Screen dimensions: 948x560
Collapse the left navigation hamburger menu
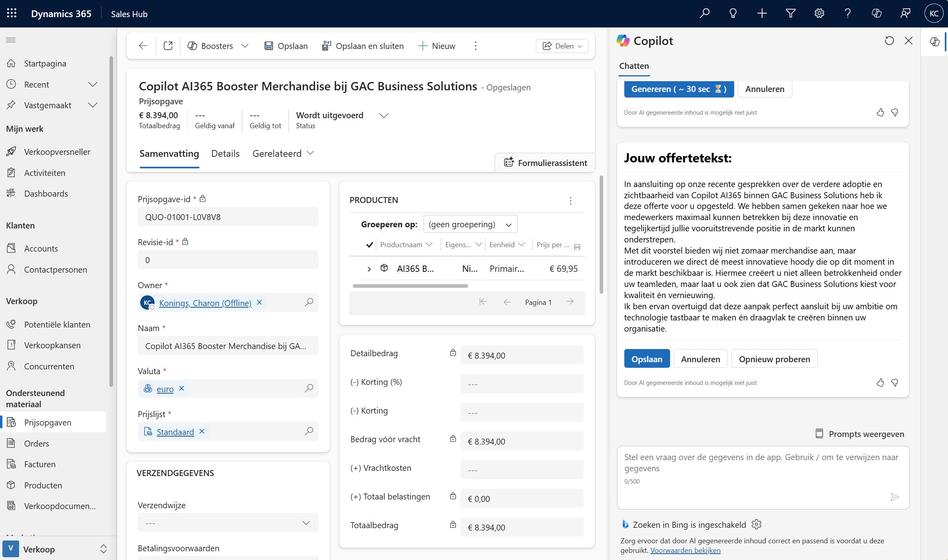(x=11, y=40)
